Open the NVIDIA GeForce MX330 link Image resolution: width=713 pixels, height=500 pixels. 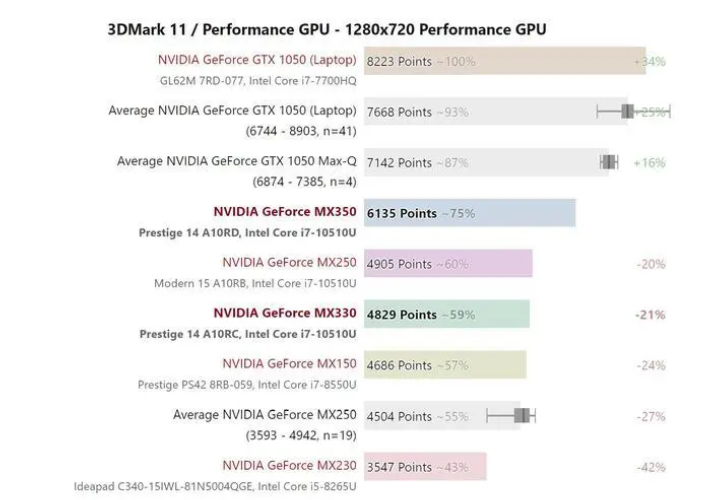click(285, 313)
